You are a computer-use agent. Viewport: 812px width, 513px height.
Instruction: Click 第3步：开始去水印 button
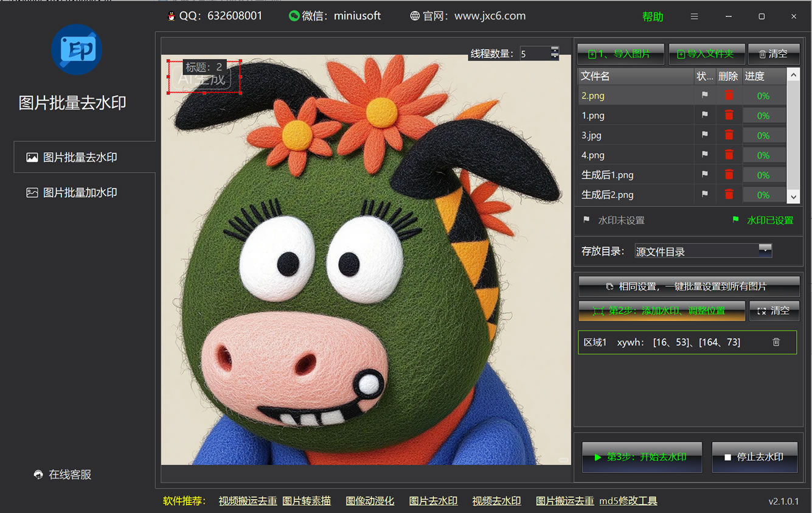(642, 457)
